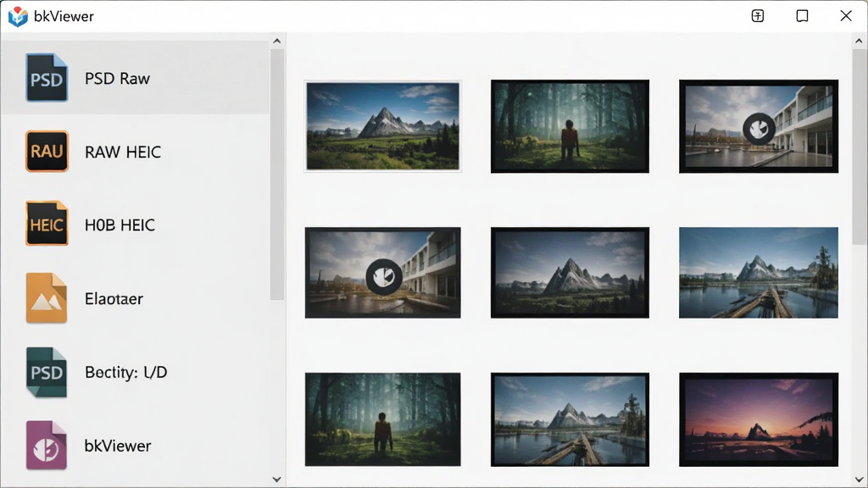The image size is (868, 488).
Task: Open the orange image-file icon beside Elaotaer
Action: tap(47, 297)
